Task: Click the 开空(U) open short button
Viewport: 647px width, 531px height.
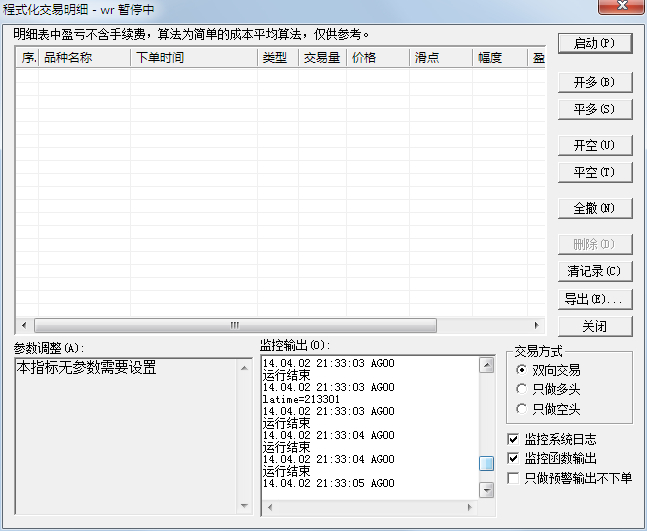Action: point(595,145)
